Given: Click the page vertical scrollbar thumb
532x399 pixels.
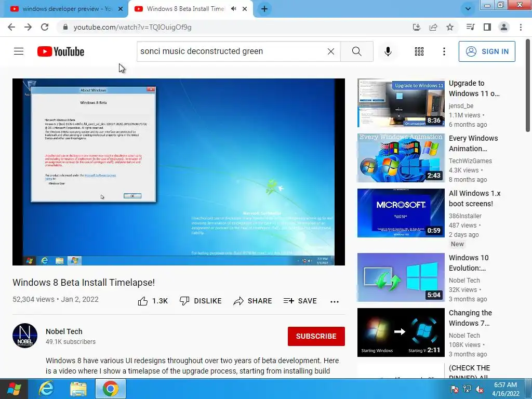Looking at the screenshot, I should click(x=528, y=85).
